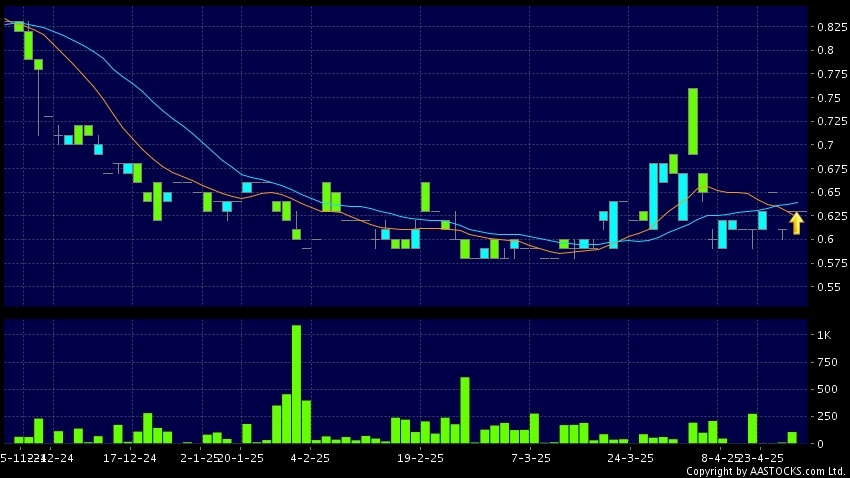Click the 750 volume axis label
The width and height of the screenshot is (850, 478).
point(827,362)
